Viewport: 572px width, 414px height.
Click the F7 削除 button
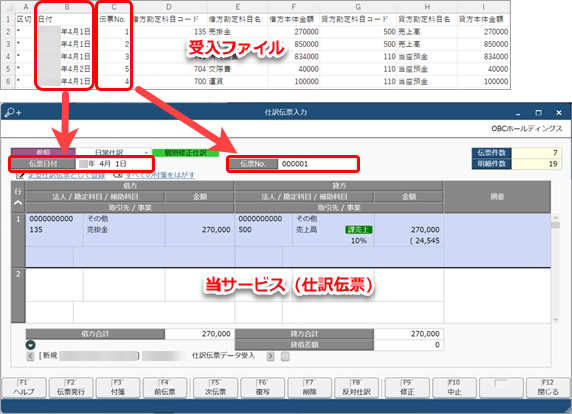[310, 388]
